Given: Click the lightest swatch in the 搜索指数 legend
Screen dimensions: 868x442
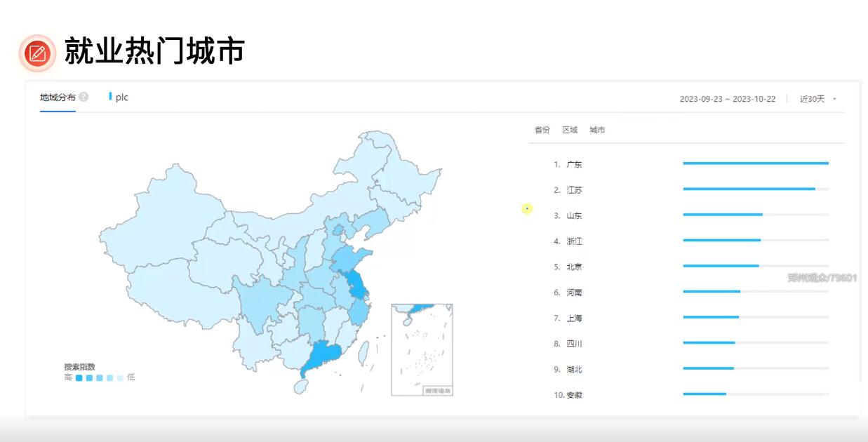Looking at the screenshot, I should [120, 378].
